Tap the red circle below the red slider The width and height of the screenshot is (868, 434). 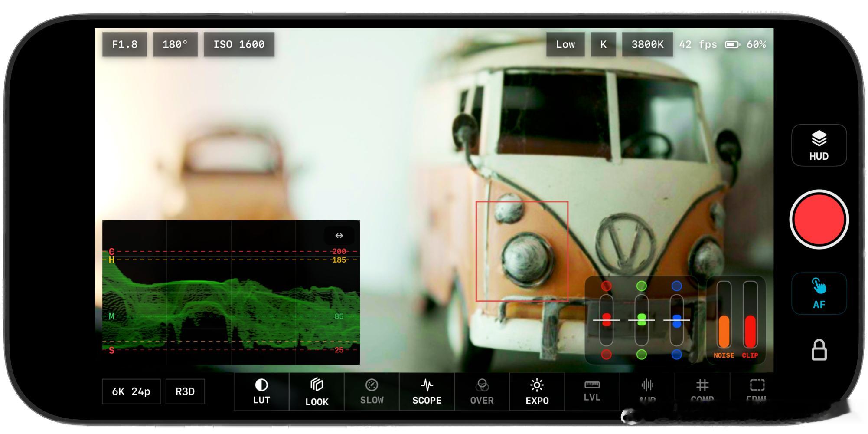(607, 355)
